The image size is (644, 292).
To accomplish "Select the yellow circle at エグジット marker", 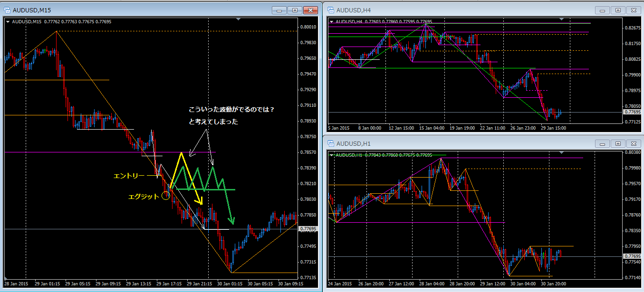I will 166,195.
